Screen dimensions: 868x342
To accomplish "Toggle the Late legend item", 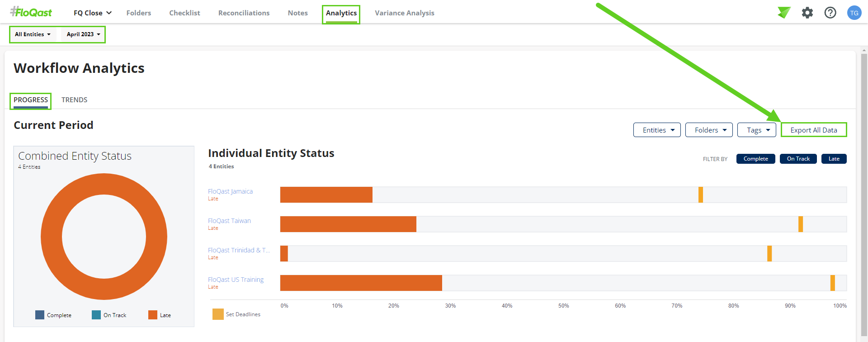I will [x=160, y=315].
